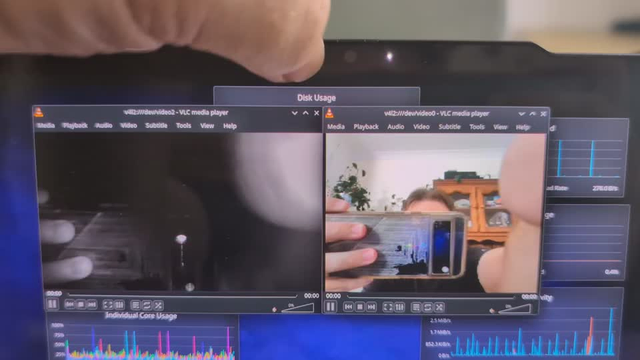The width and height of the screenshot is (640, 360).
Task: Close the video0 VLC window
Action: click(543, 114)
